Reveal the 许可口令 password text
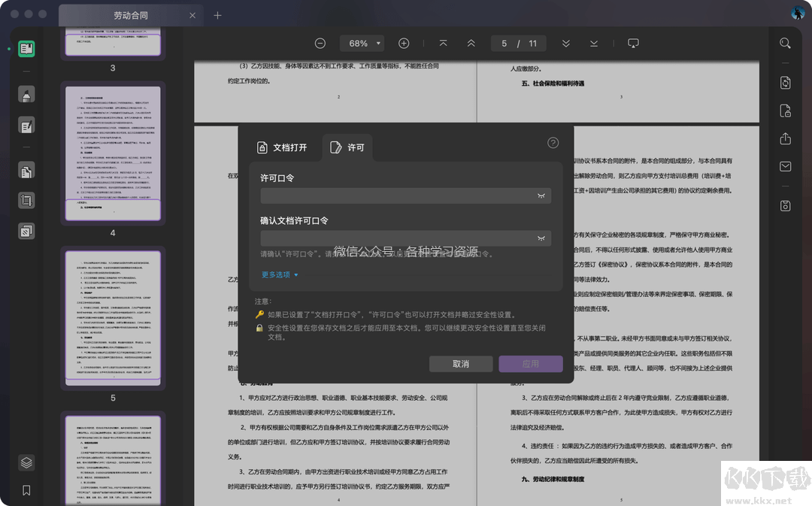 [x=541, y=195]
